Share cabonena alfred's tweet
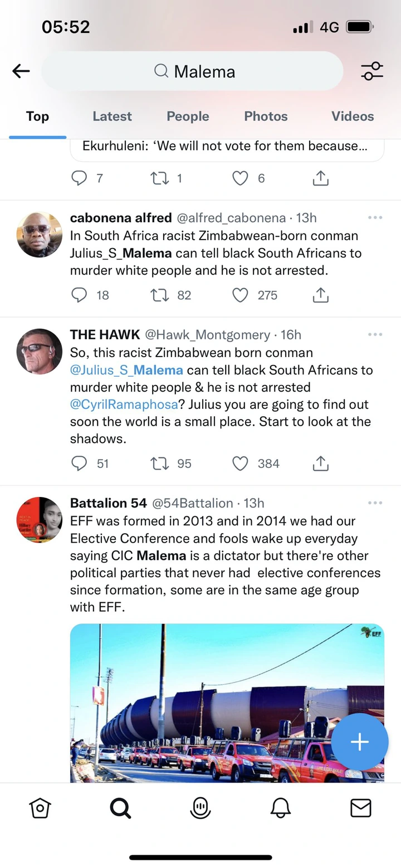The image size is (401, 868). [x=320, y=295]
